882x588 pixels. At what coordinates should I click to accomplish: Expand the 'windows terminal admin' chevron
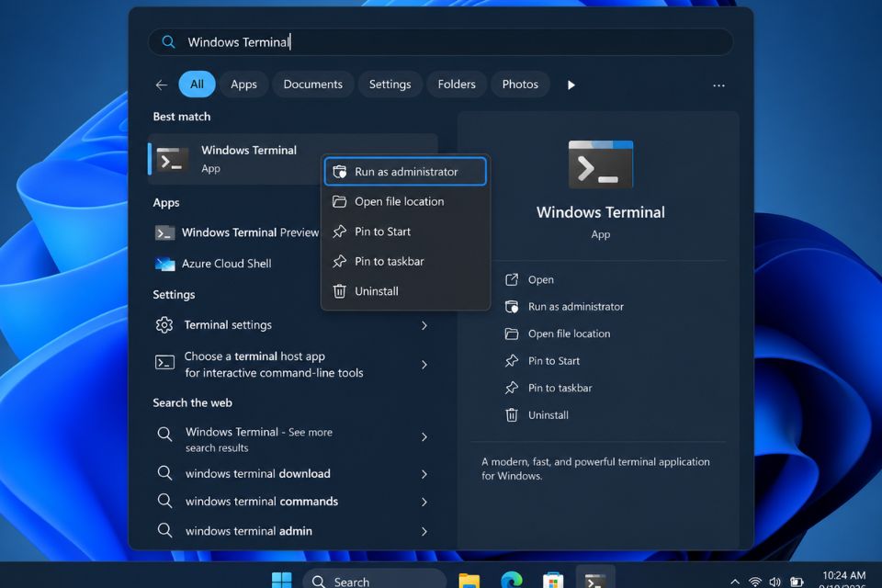tap(424, 531)
